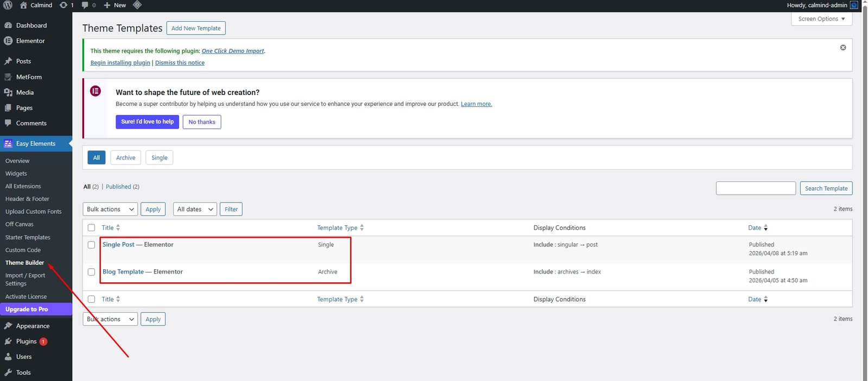
Task: Switch to the Archive template tab
Action: tap(125, 158)
